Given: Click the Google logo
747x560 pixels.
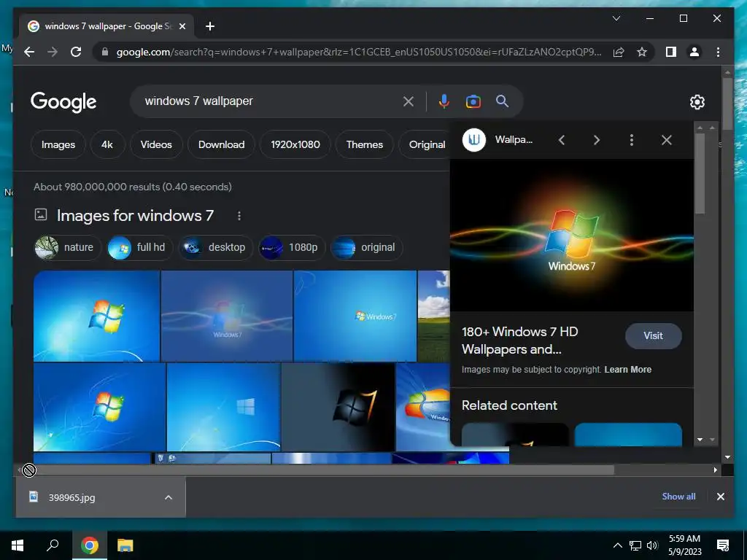Looking at the screenshot, I should [x=63, y=101].
